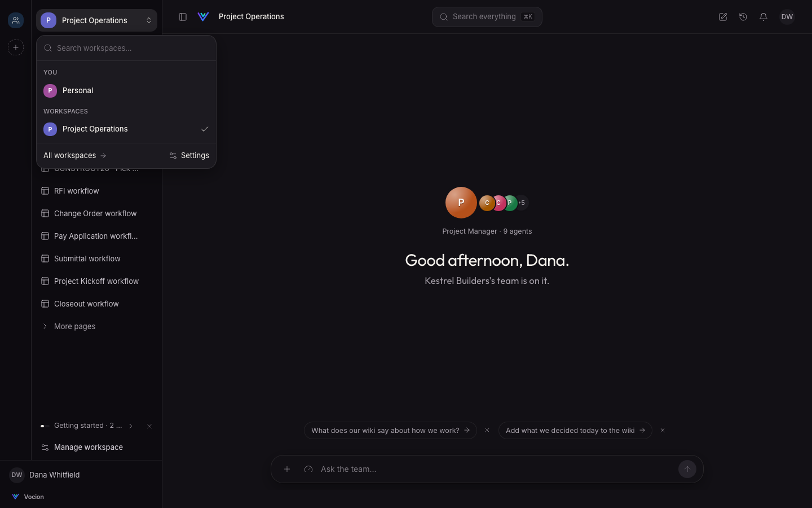Open the Project Operations workspace switcher
812x508 pixels.
point(96,20)
